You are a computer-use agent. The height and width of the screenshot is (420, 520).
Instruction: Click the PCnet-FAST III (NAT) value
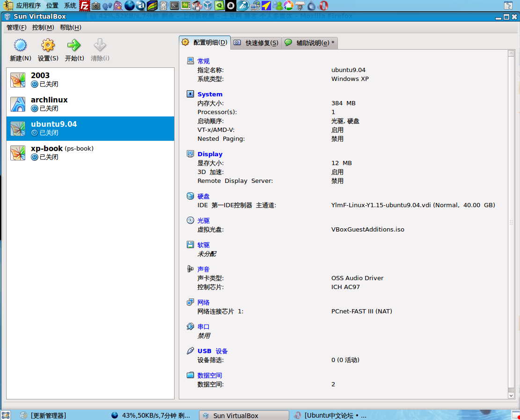coord(362,311)
